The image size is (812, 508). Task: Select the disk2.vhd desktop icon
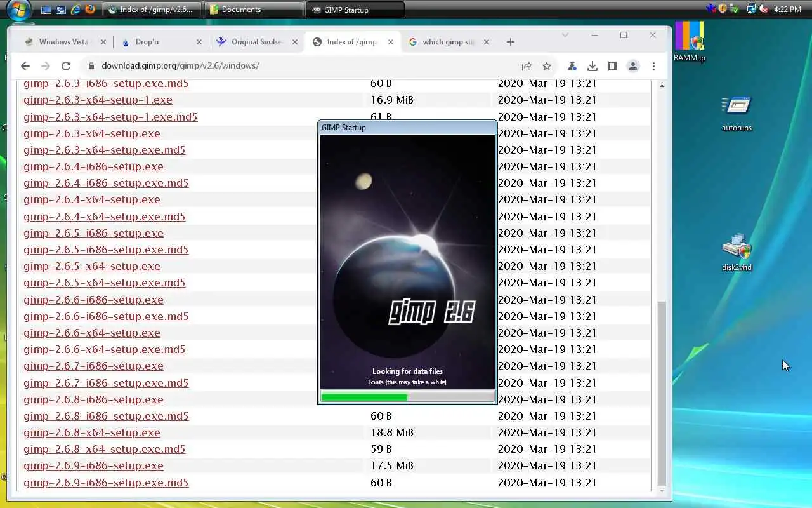coord(737,252)
